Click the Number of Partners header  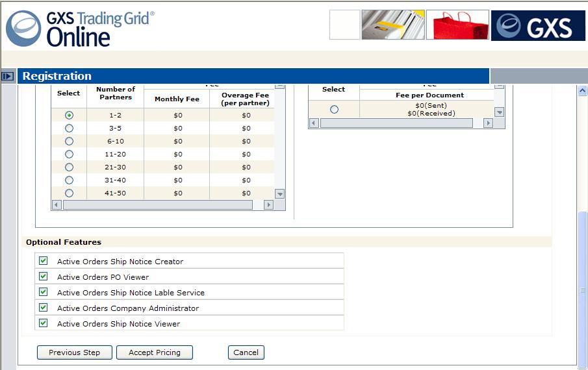[116, 93]
